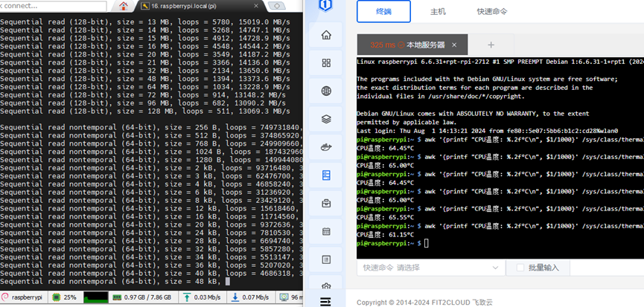The width and height of the screenshot is (644, 307).
Task: Open the logs list icon in sidebar
Action: (326, 259)
